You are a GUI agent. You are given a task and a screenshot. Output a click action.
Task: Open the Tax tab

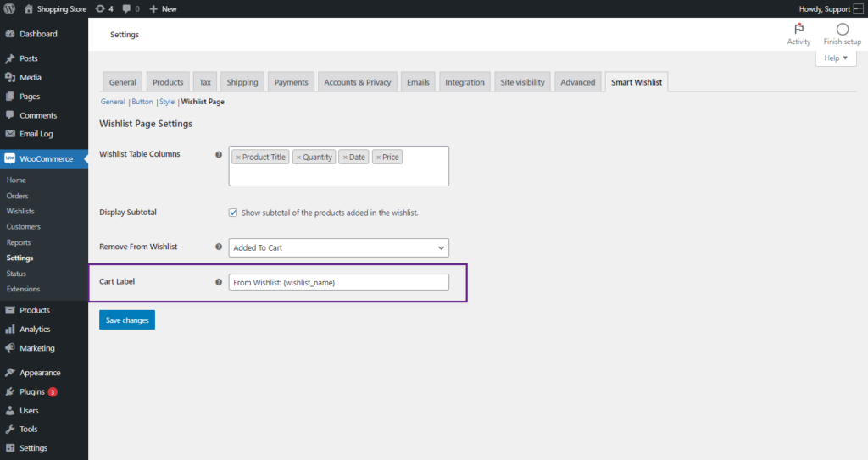point(205,82)
